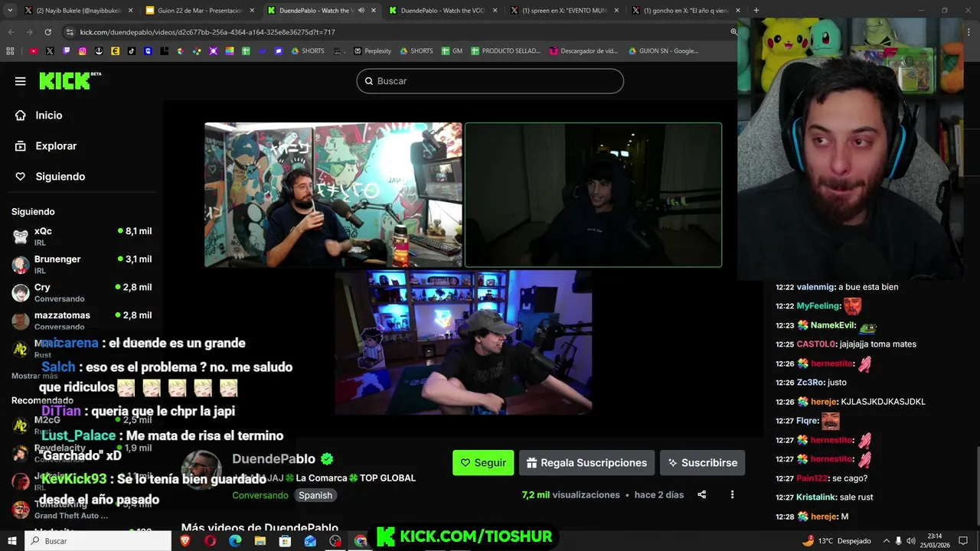Click the Spanish language tag
Screen dimensions: 980x551
coord(315,495)
